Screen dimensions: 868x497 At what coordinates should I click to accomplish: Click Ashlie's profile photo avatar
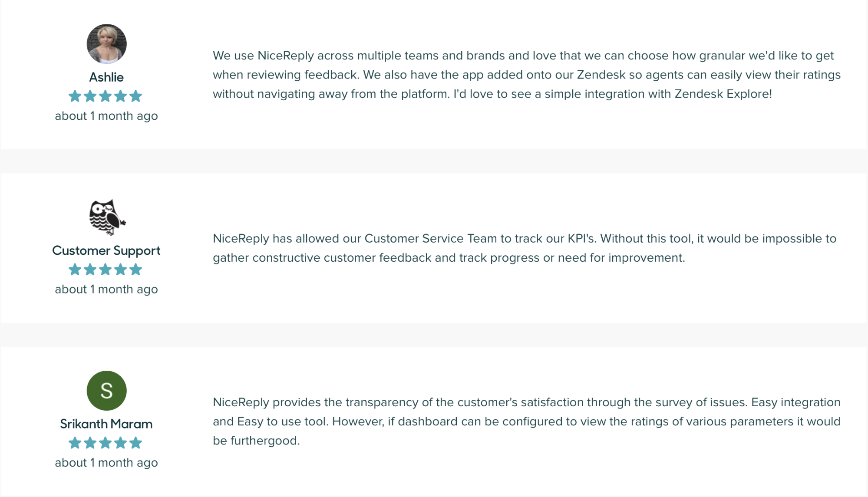click(106, 44)
